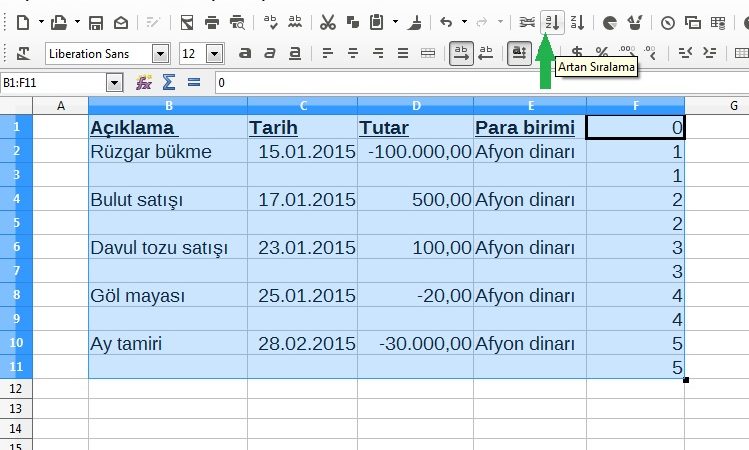This screenshot has height=450, width=749.
Task: Select row header 12
Action: pyautogui.click(x=16, y=387)
